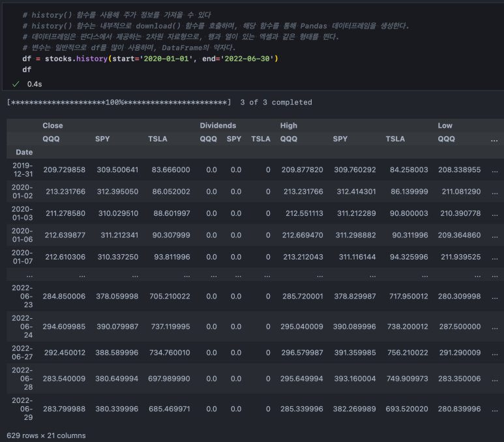Click the cell value 280.839996
This screenshot has height=442, width=504.
[459, 409]
